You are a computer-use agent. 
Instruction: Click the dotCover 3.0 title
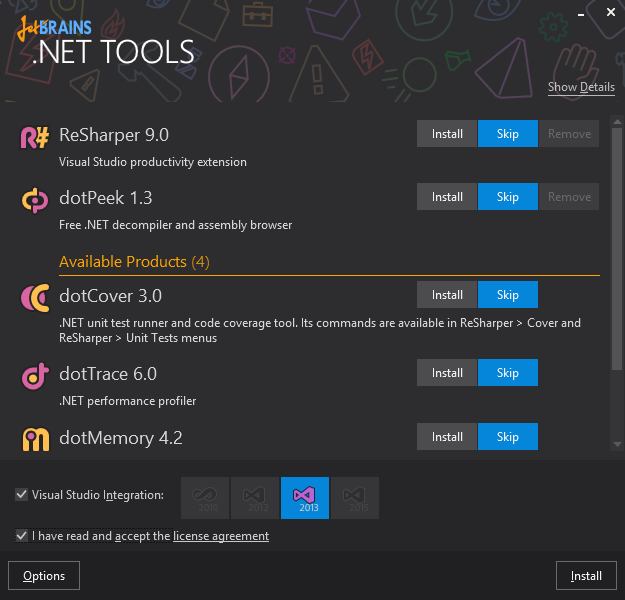(x=110, y=296)
